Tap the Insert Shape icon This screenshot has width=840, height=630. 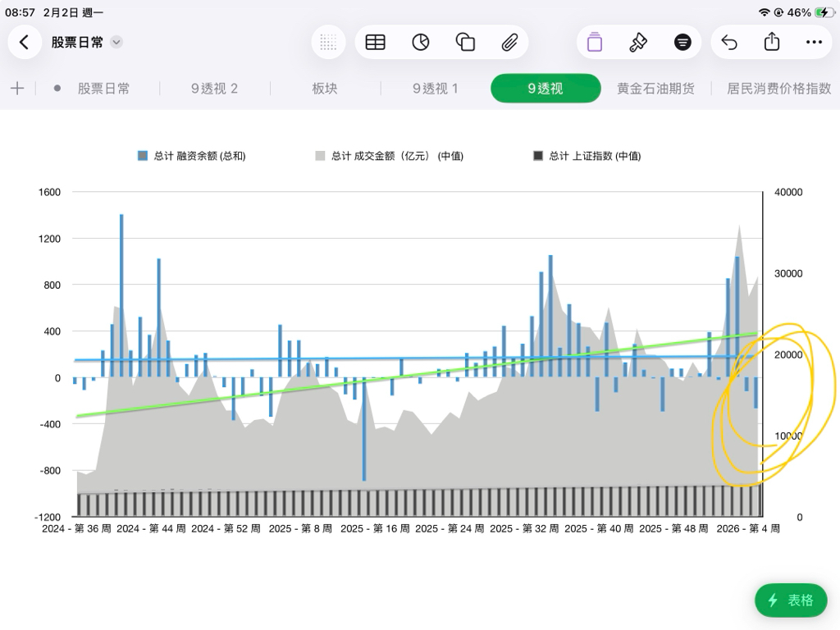[x=465, y=43]
